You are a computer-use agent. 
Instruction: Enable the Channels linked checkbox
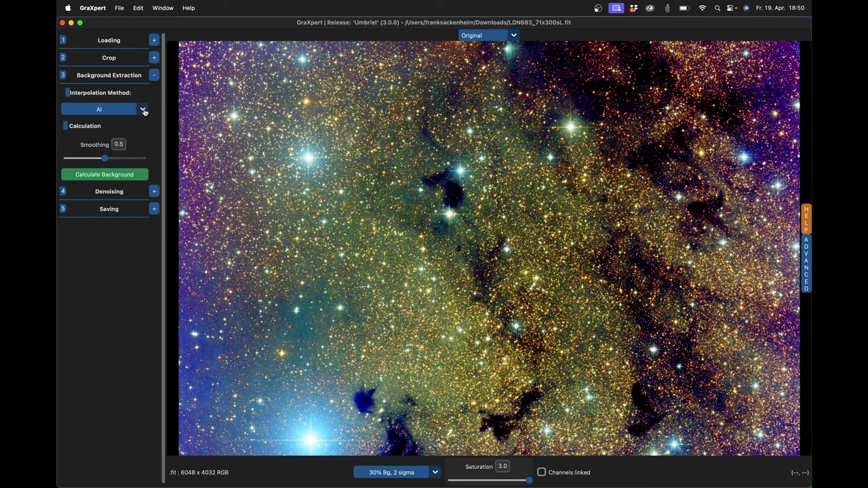coord(542,472)
